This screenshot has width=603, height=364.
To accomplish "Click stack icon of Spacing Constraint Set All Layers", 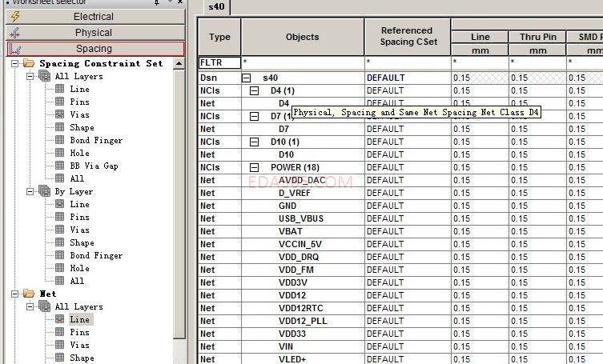I will coord(45,76).
